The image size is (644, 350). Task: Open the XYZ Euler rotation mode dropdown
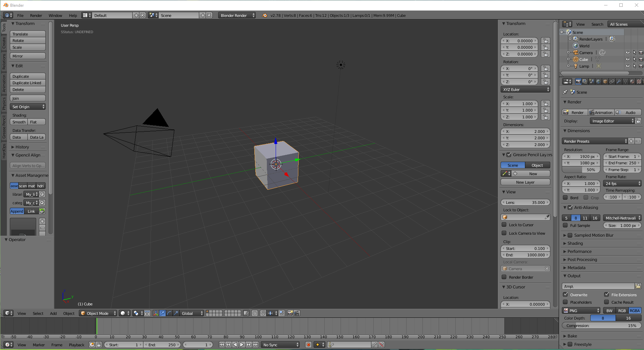pos(525,89)
